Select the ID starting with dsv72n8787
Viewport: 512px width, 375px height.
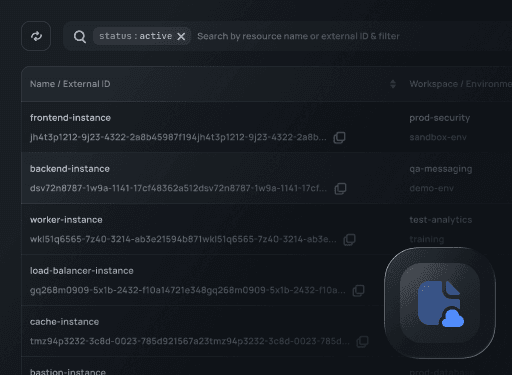pos(178,188)
